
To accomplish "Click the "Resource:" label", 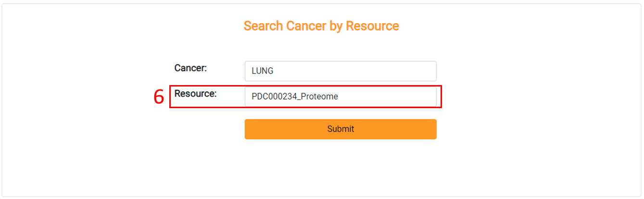I will 195,94.
